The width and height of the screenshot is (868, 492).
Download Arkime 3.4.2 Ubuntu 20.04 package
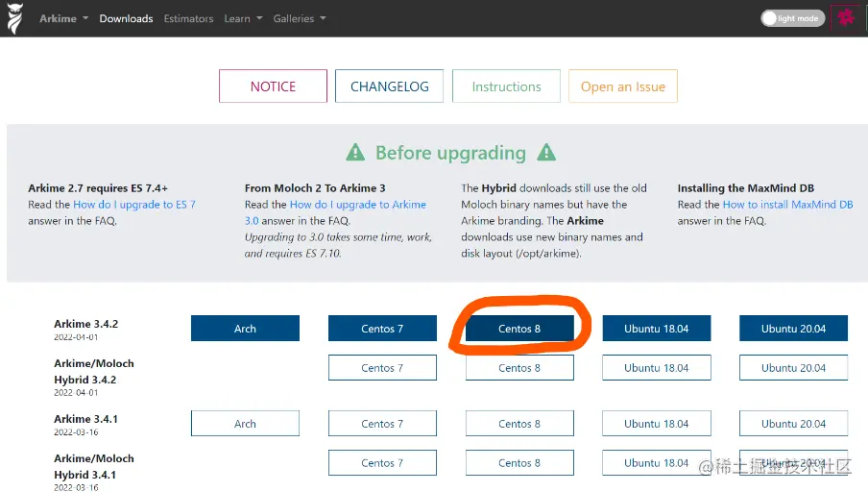pos(793,329)
